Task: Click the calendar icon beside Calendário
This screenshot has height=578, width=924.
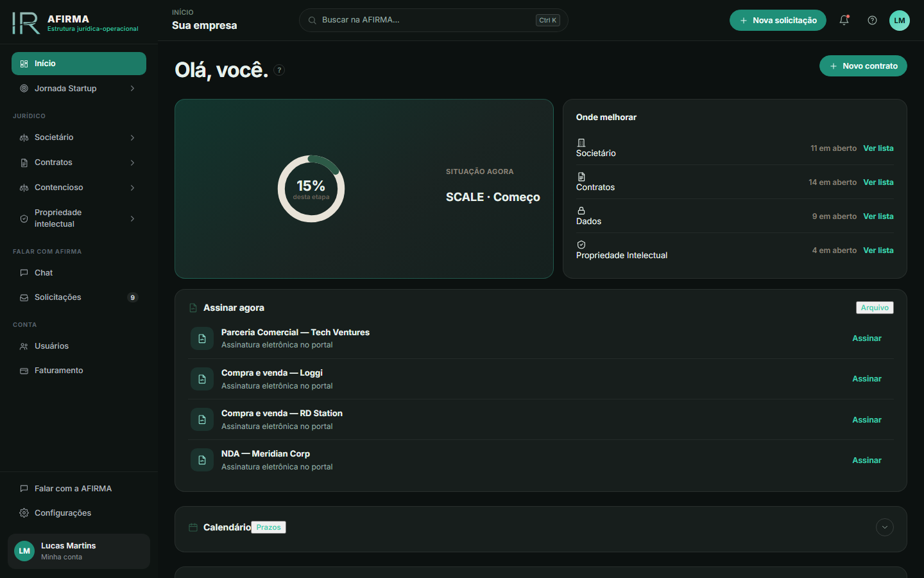Action: pyautogui.click(x=193, y=527)
